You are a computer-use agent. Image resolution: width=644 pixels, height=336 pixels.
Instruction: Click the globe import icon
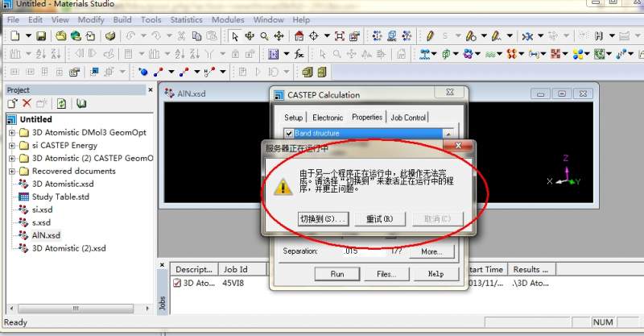pos(76,36)
